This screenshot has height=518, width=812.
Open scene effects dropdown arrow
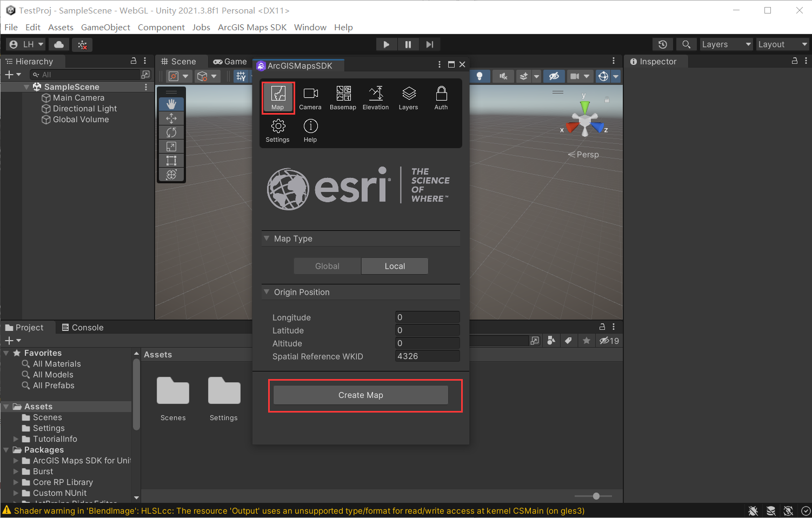(536, 76)
